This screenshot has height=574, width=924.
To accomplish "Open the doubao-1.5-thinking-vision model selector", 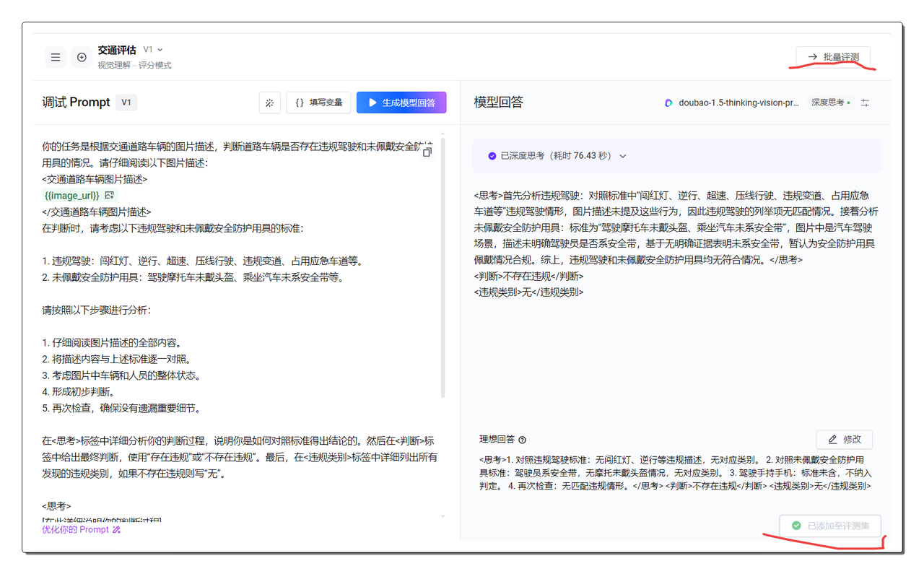I will (738, 103).
